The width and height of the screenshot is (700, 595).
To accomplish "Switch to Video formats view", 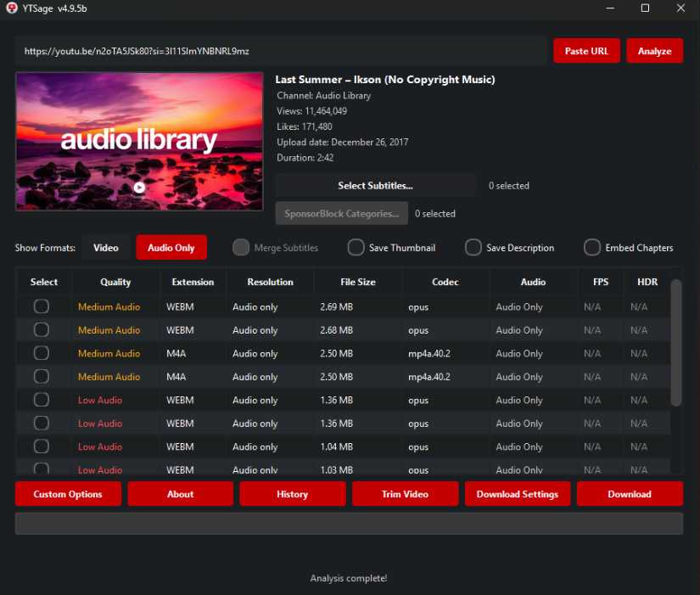I will [x=106, y=248].
